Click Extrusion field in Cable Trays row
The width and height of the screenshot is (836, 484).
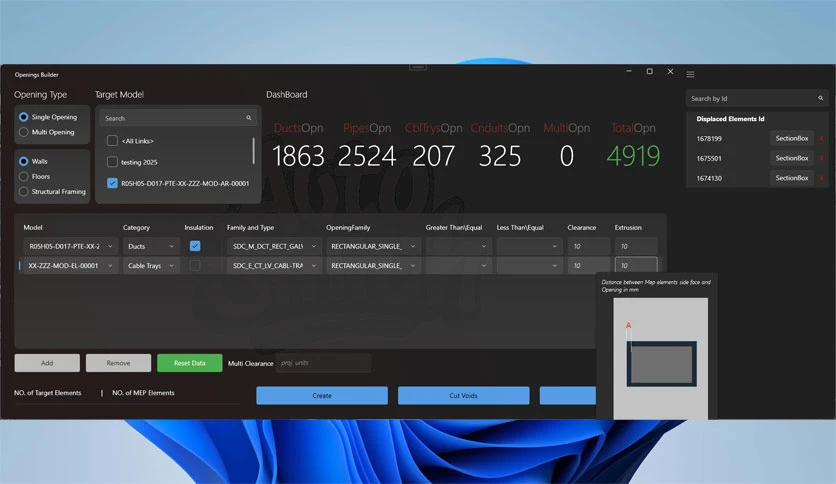[x=636, y=265]
